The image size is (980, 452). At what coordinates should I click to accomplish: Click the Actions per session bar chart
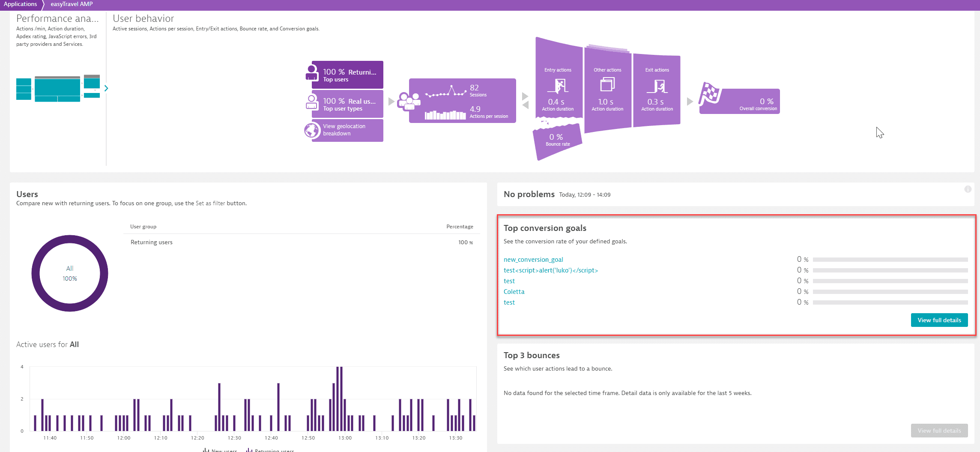pos(445,114)
